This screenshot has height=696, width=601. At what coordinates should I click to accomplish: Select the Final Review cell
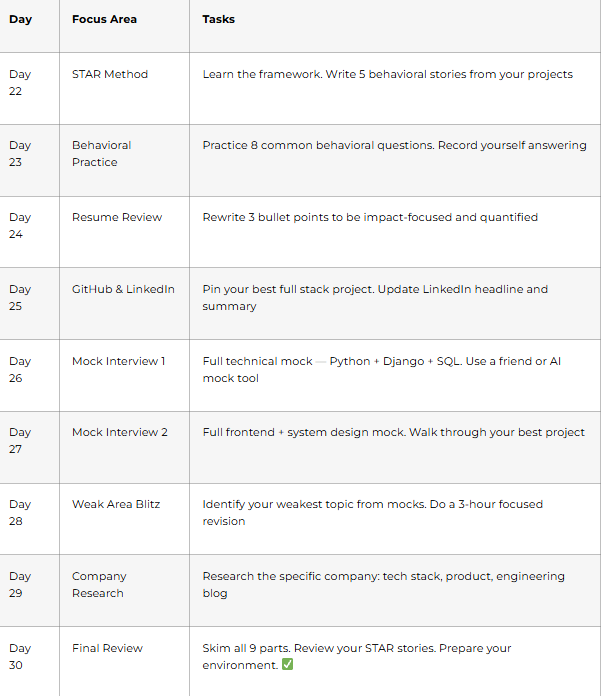click(107, 648)
